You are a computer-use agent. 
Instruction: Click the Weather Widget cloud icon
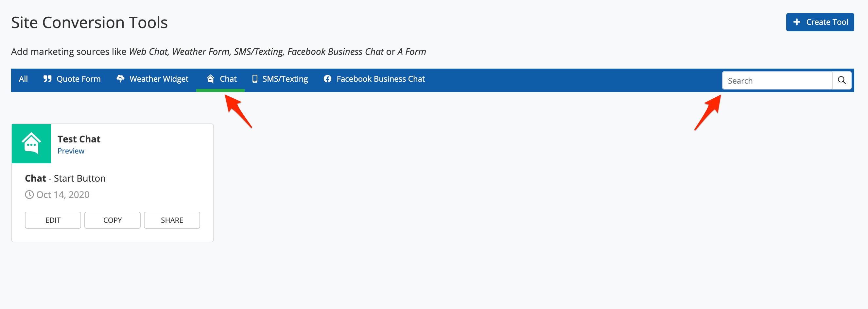click(120, 79)
